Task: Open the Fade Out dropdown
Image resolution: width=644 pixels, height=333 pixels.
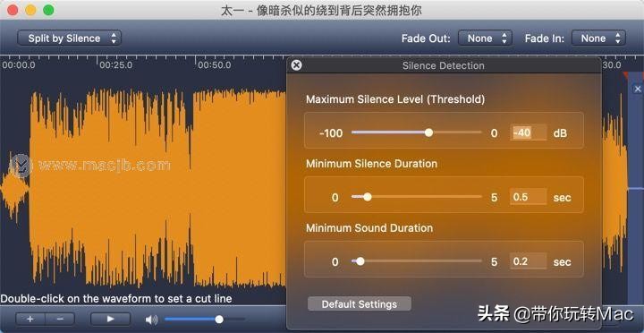Action: (485, 38)
